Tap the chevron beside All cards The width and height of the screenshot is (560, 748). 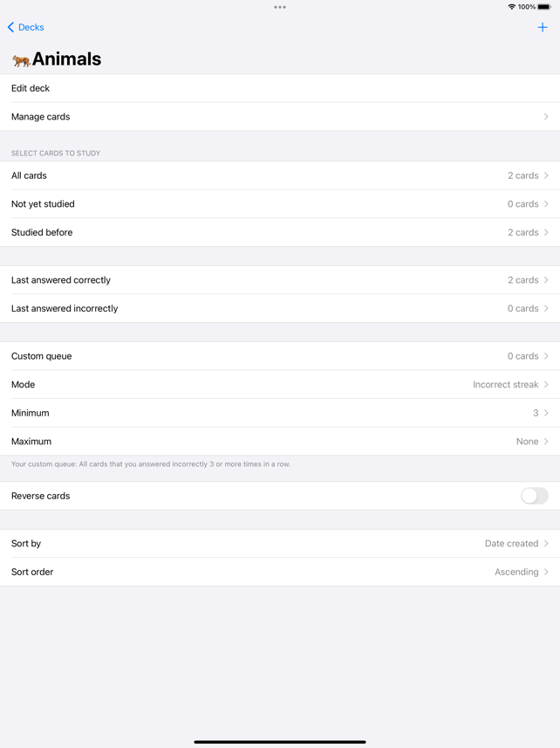(547, 175)
